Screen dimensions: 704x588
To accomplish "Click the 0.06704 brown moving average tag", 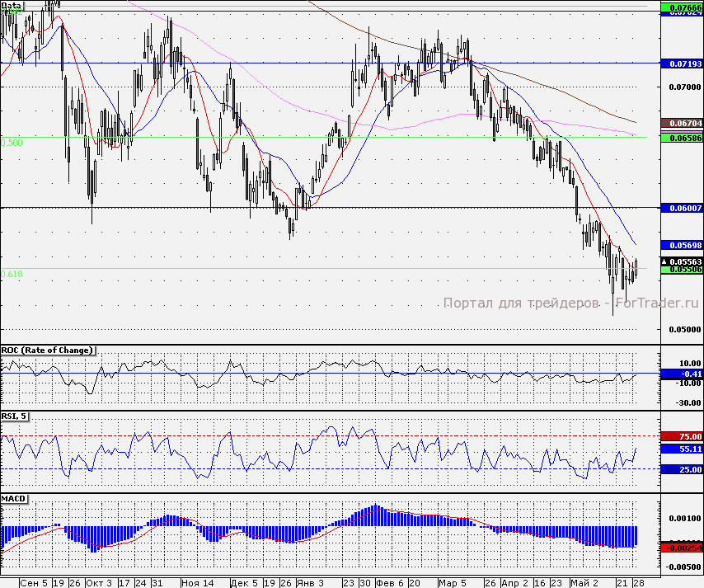I will [x=681, y=123].
